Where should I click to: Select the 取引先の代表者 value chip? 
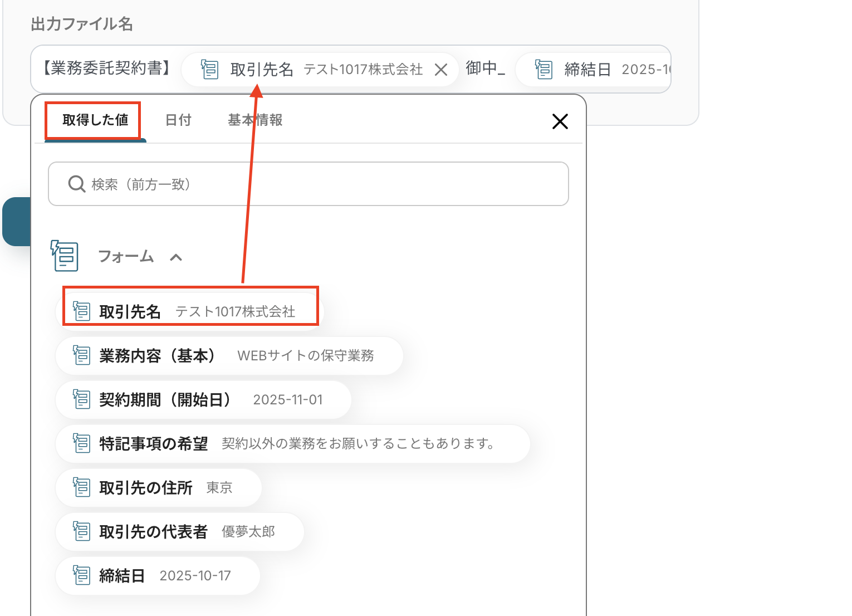point(180,531)
